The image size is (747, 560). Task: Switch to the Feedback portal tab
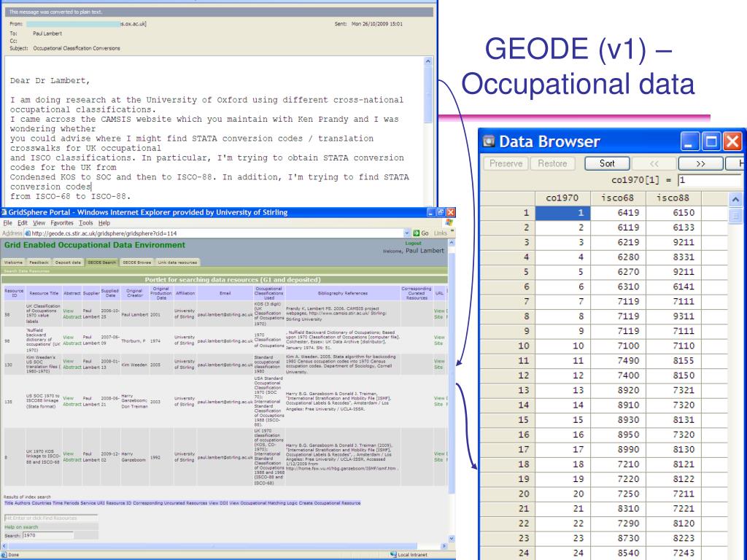[x=39, y=262]
